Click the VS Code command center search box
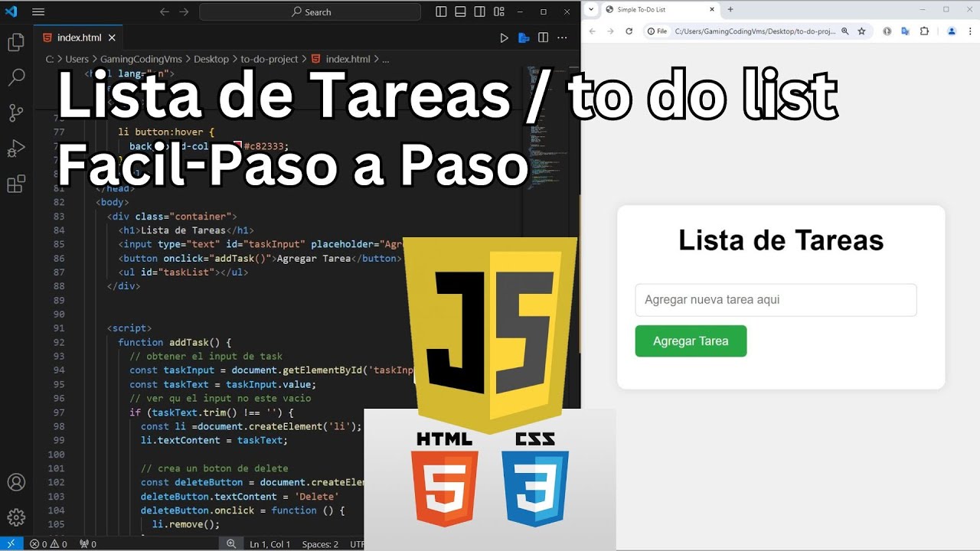The width and height of the screenshot is (980, 551). (x=310, y=11)
